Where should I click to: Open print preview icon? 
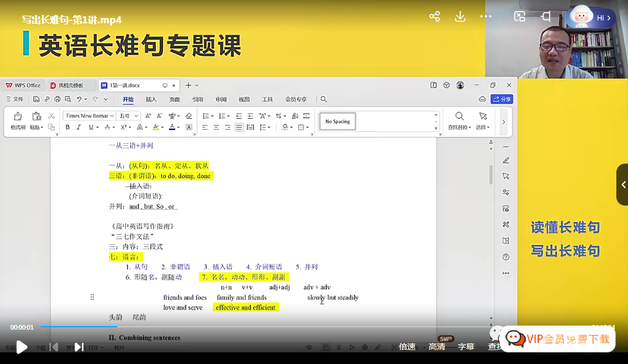pyautogui.click(x=68, y=100)
